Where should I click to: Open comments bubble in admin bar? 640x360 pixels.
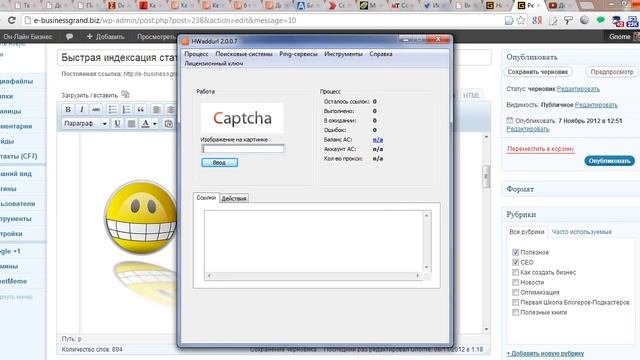69,37
